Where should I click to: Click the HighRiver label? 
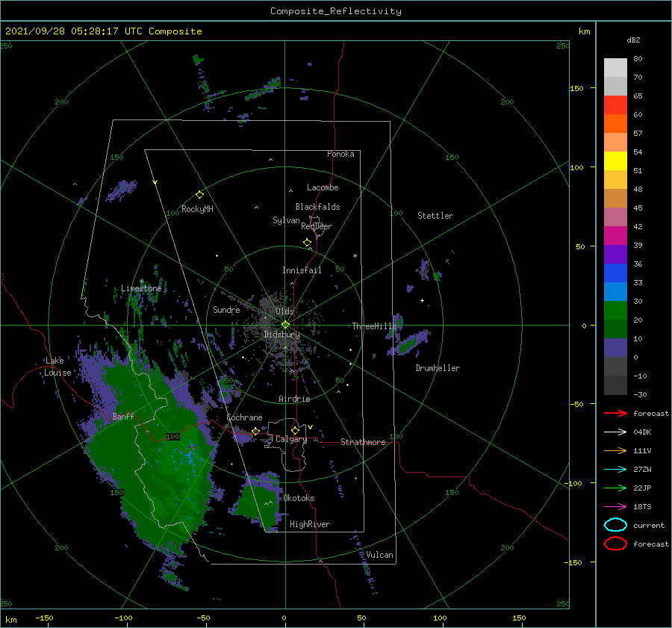click(x=310, y=524)
